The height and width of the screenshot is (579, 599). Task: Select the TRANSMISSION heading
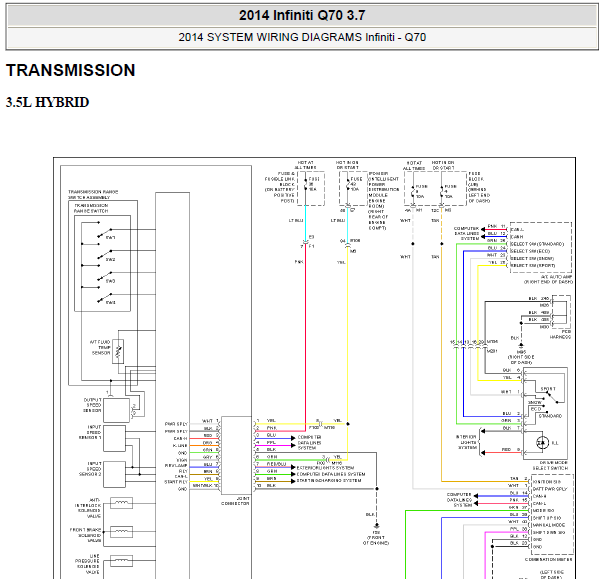click(x=71, y=70)
